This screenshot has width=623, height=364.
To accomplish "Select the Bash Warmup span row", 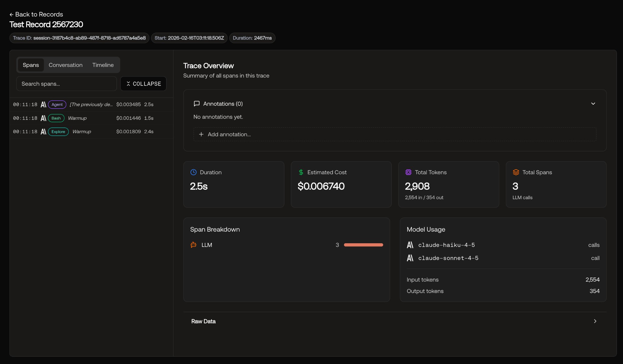I will click(91, 118).
